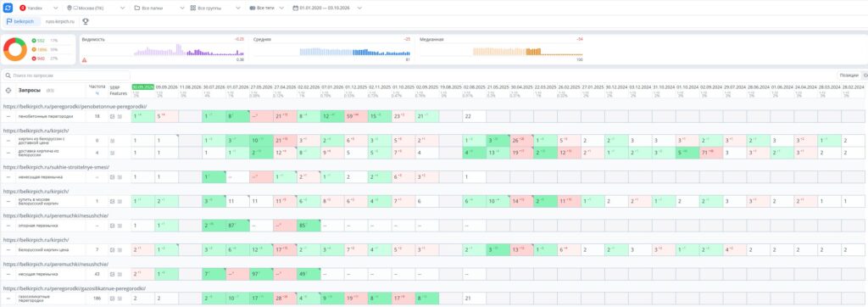Click the blue Средняя bar chart
868x307 pixels.
[355, 52]
